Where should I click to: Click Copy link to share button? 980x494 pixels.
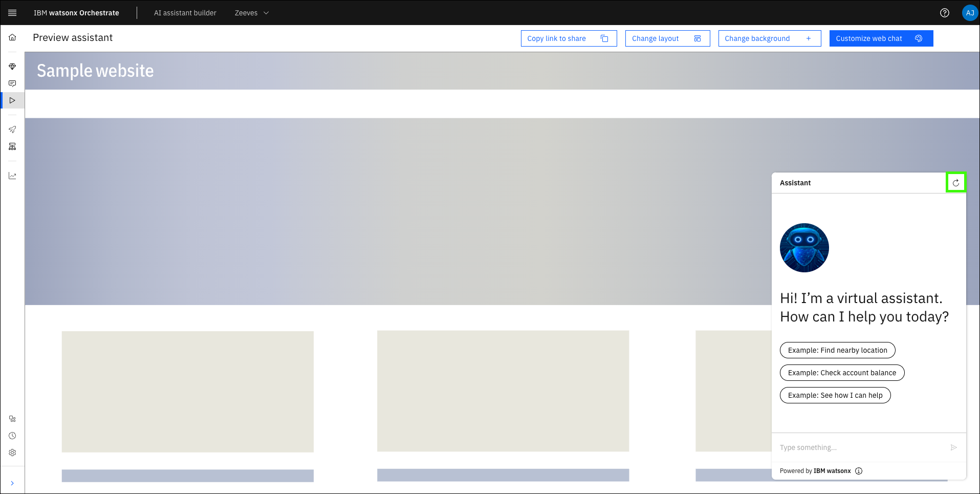click(569, 38)
